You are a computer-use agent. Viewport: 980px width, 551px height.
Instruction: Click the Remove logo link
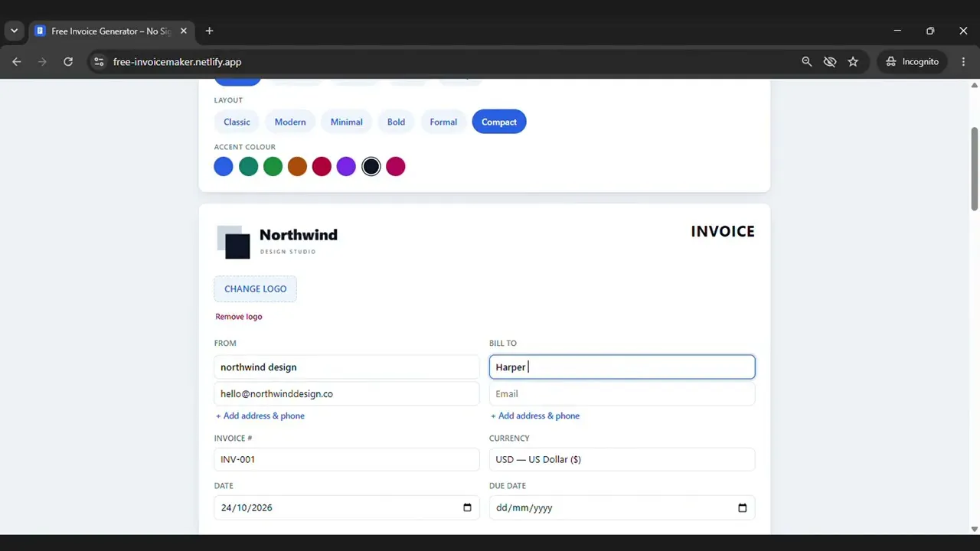(x=239, y=316)
